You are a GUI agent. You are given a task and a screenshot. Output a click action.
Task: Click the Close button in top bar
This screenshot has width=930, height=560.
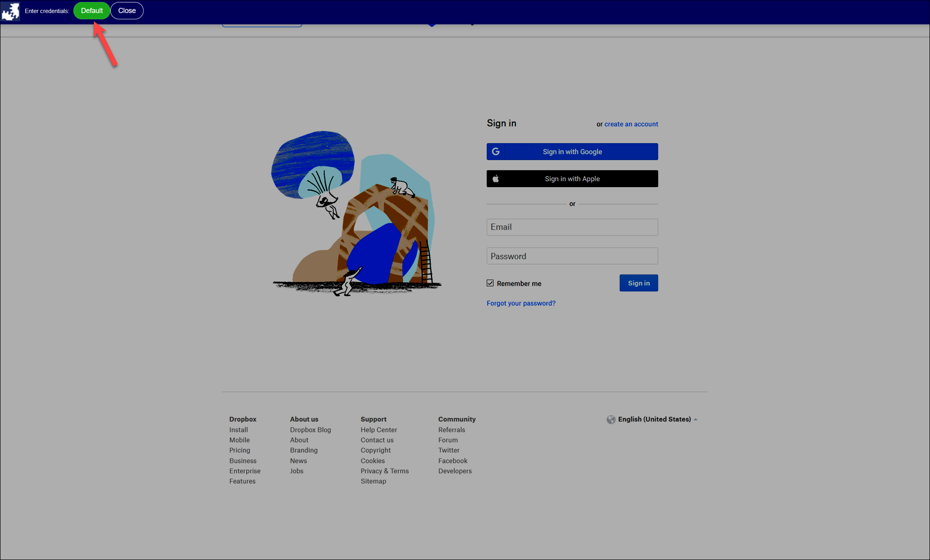pos(127,11)
